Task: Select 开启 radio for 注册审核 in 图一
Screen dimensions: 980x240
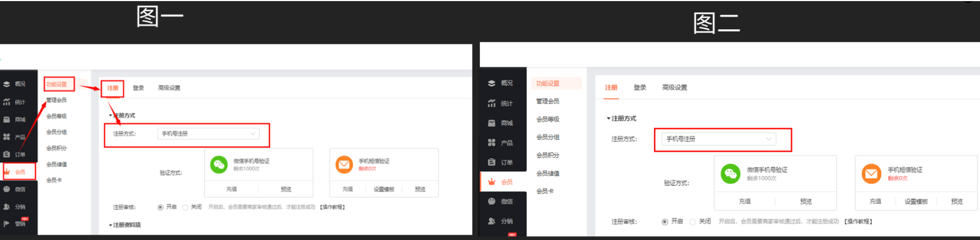Action: click(x=161, y=207)
